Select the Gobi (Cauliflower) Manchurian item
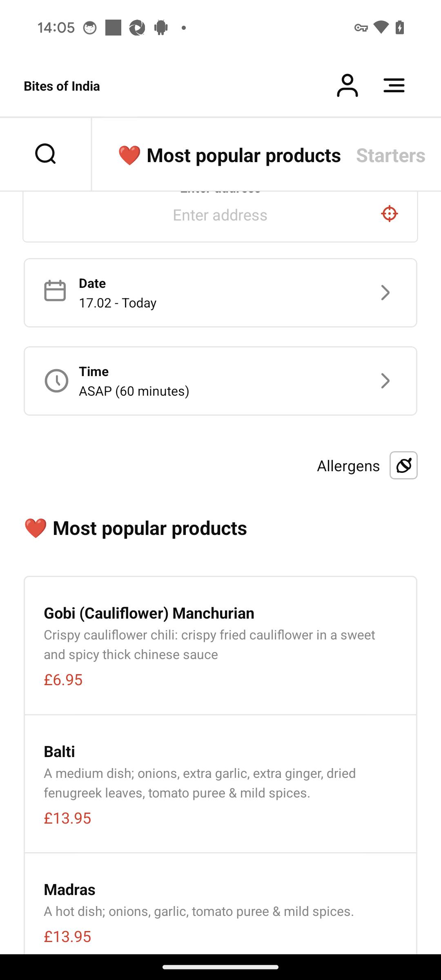 click(220, 646)
